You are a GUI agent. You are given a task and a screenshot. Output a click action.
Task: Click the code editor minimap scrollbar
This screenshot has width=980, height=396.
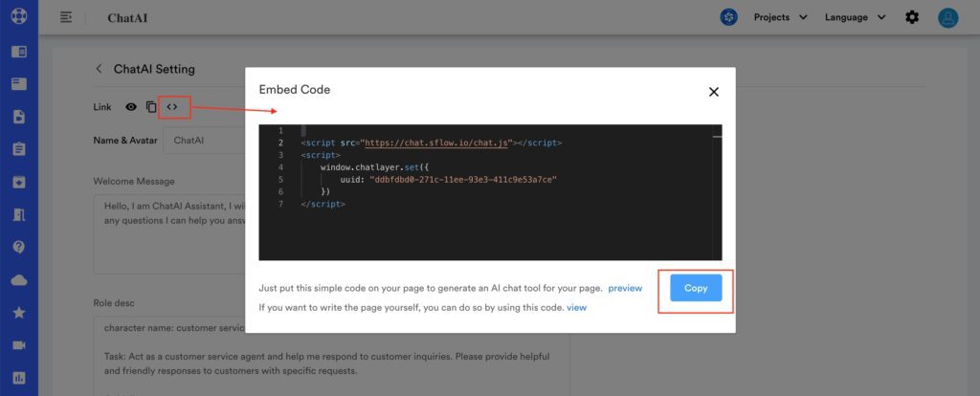point(718,192)
